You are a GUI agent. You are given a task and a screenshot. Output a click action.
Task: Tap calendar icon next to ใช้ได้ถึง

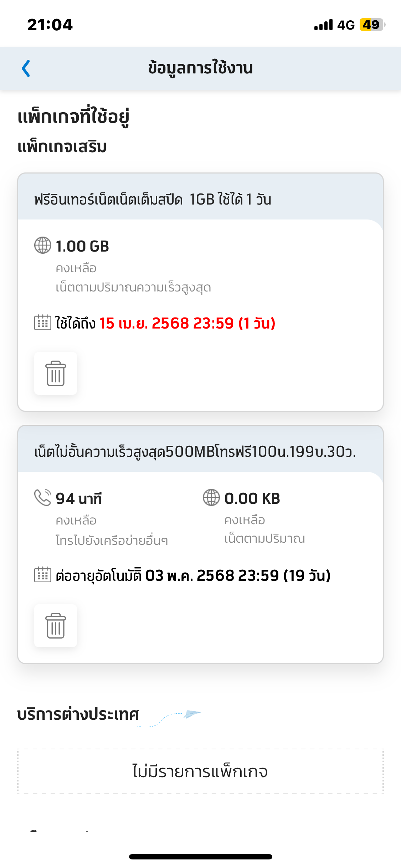click(43, 322)
